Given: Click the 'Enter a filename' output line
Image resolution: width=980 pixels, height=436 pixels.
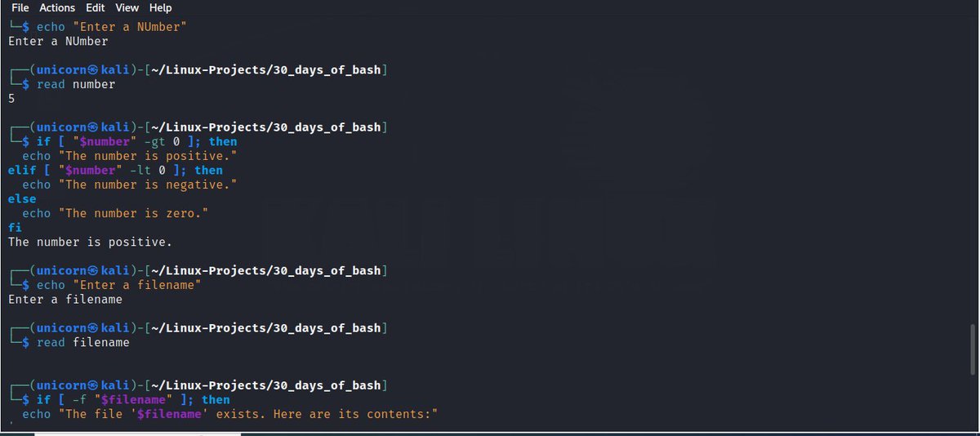Looking at the screenshot, I should click(65, 300).
